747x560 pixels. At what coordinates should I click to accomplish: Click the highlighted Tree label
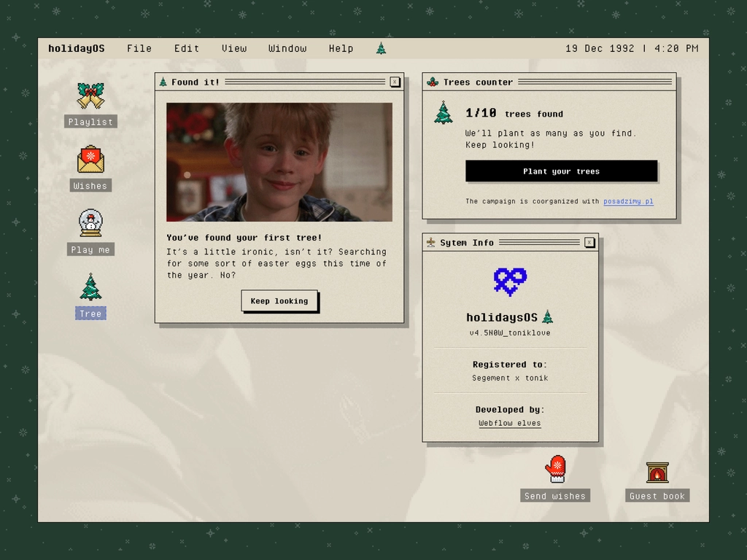coord(90,314)
